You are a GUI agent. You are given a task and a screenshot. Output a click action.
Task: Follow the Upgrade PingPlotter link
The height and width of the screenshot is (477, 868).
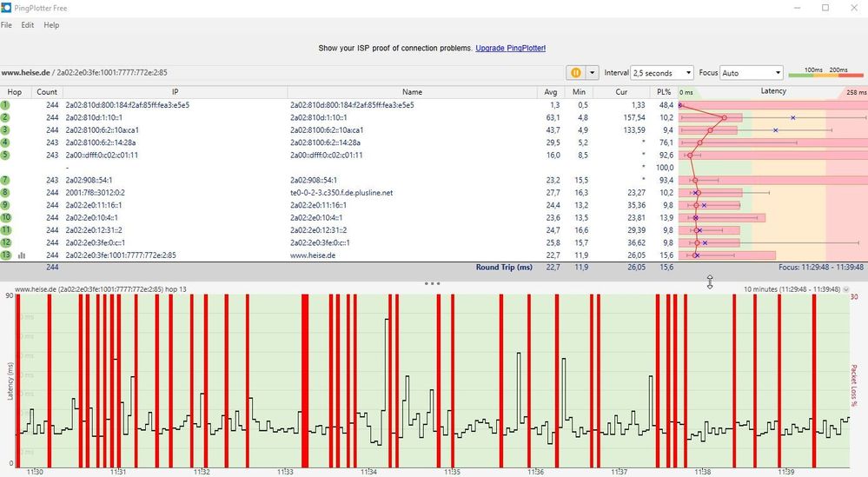pos(510,48)
